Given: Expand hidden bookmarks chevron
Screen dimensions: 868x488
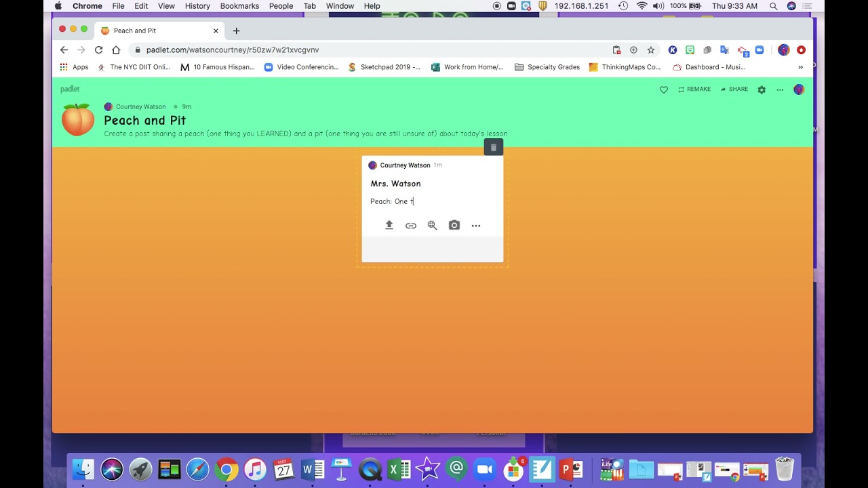Looking at the screenshot, I should click(x=800, y=67).
